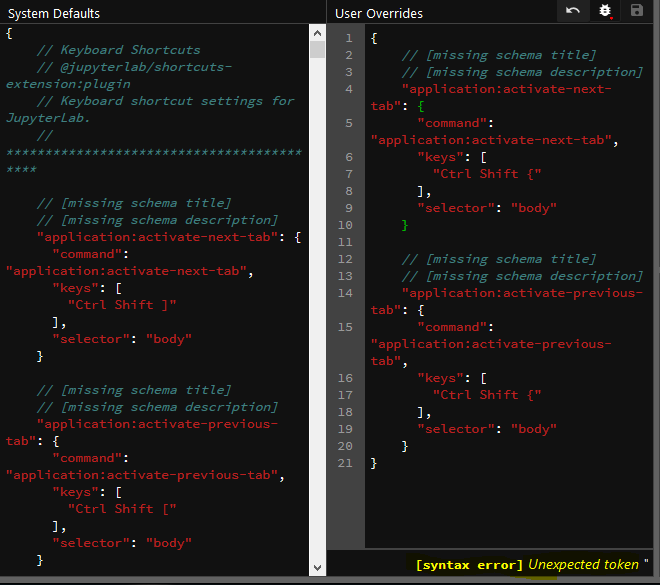The height and width of the screenshot is (585, 660).
Task: Click "keys": [ on editor line 6
Action: (x=452, y=157)
